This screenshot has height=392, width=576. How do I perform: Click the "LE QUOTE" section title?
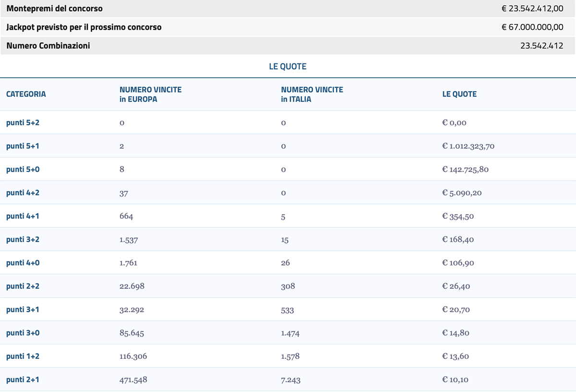[x=288, y=66]
